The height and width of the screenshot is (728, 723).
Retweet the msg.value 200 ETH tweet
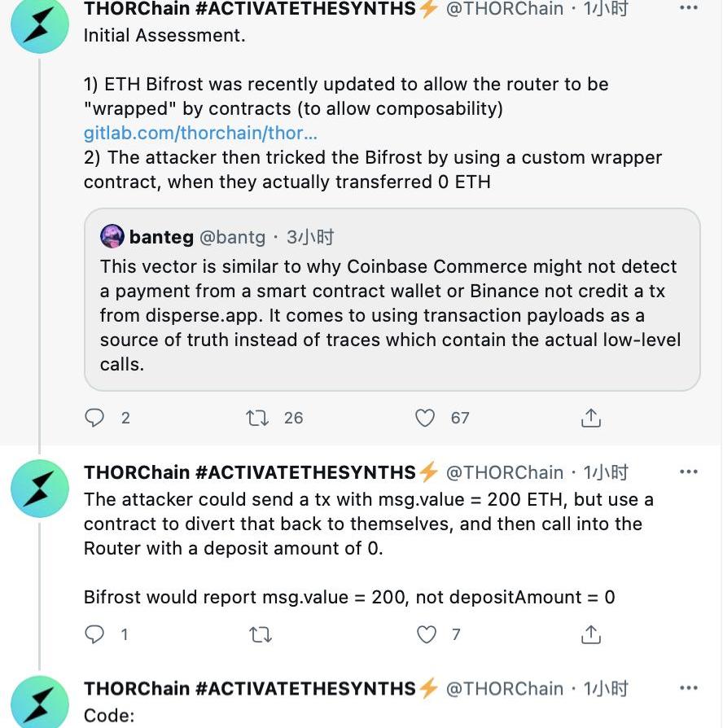pos(260,634)
